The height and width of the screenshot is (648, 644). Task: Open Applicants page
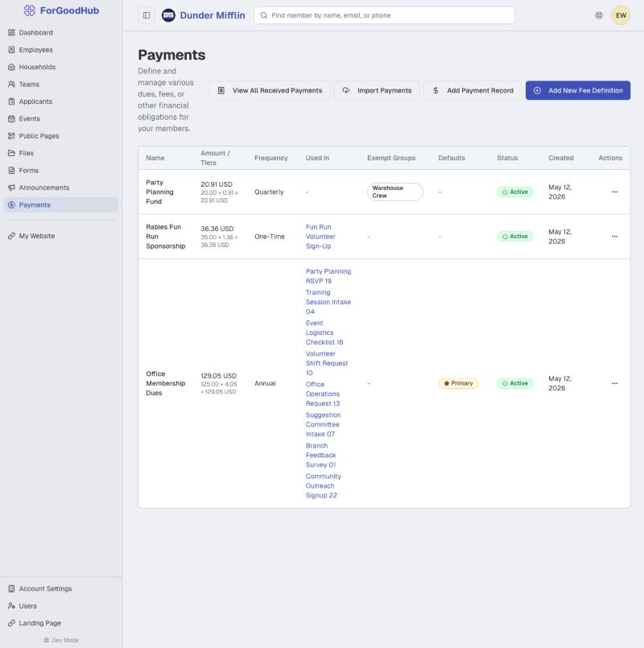61,101
